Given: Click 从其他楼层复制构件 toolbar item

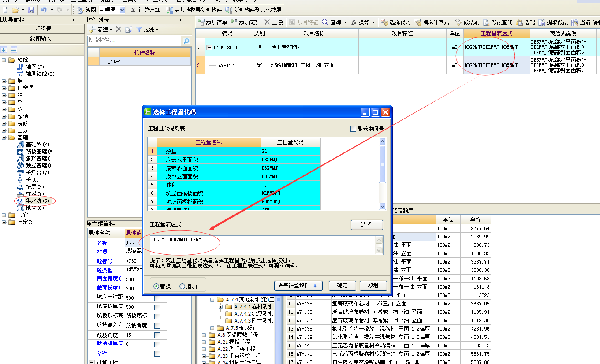Looking at the screenshot, I should (194, 10).
